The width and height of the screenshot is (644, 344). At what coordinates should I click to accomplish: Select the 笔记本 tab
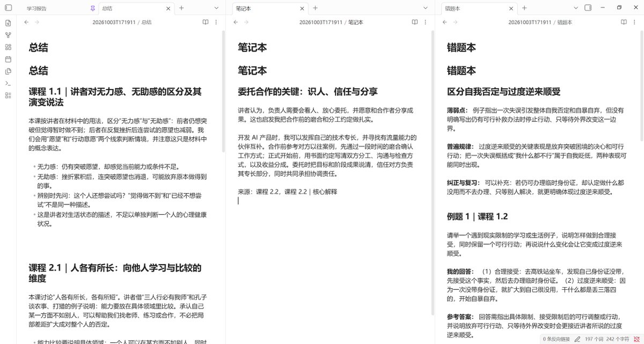coord(271,8)
